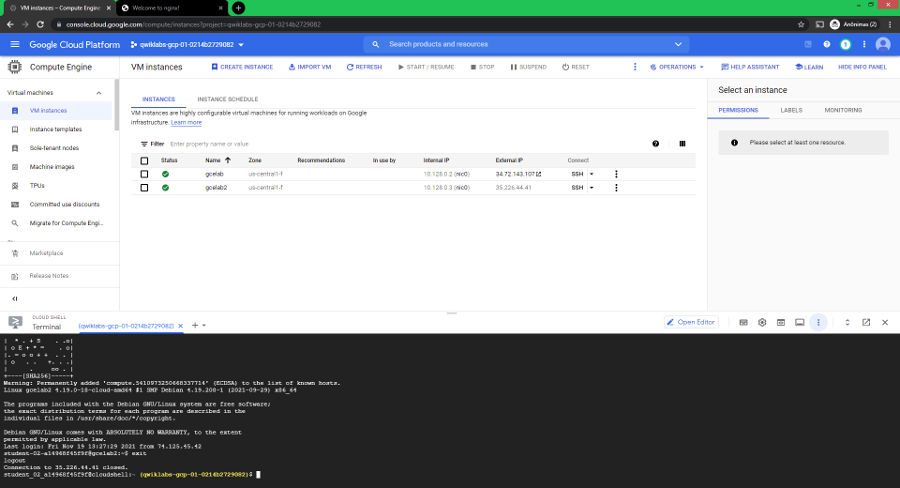Follow the Learn more link
The height and width of the screenshot is (488, 900).
(x=186, y=123)
